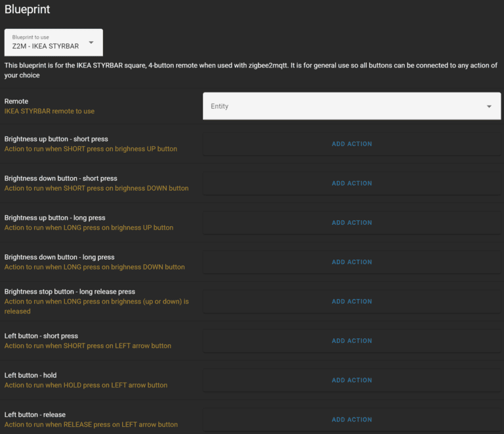Click the blueprint description paragraph about zigbee2mqtt

pyautogui.click(x=249, y=70)
